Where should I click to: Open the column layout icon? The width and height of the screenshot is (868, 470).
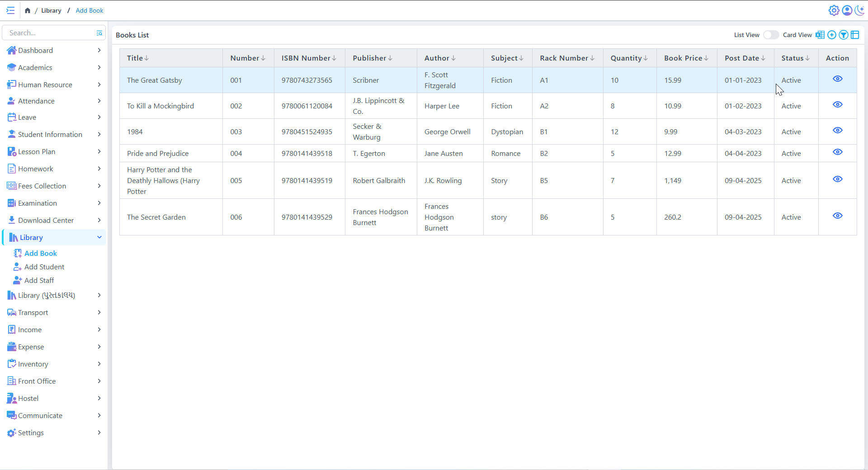click(855, 35)
